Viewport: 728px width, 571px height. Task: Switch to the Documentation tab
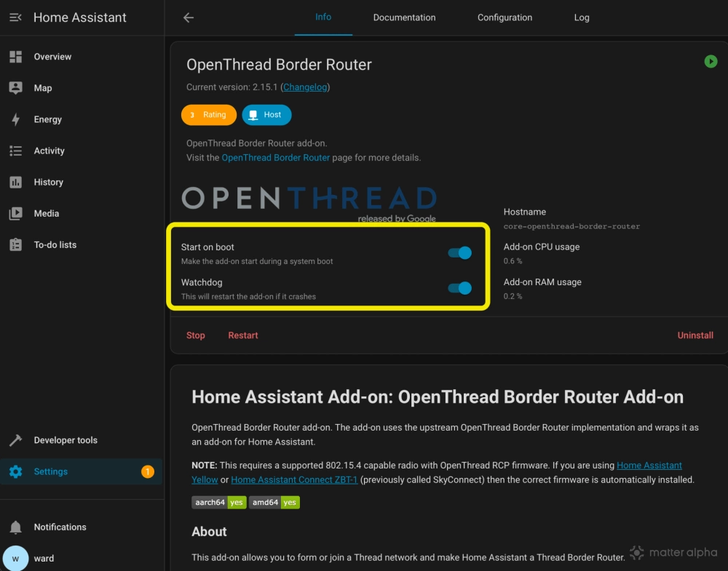coord(404,17)
